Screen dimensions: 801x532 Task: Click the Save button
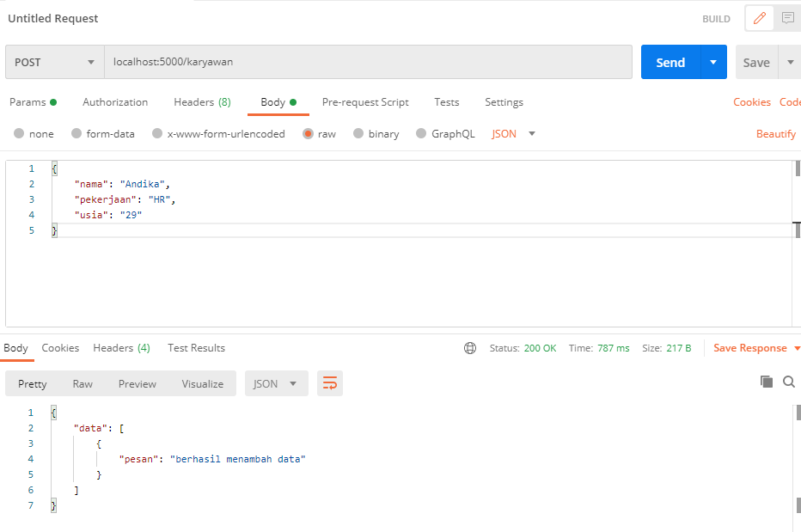coord(756,62)
